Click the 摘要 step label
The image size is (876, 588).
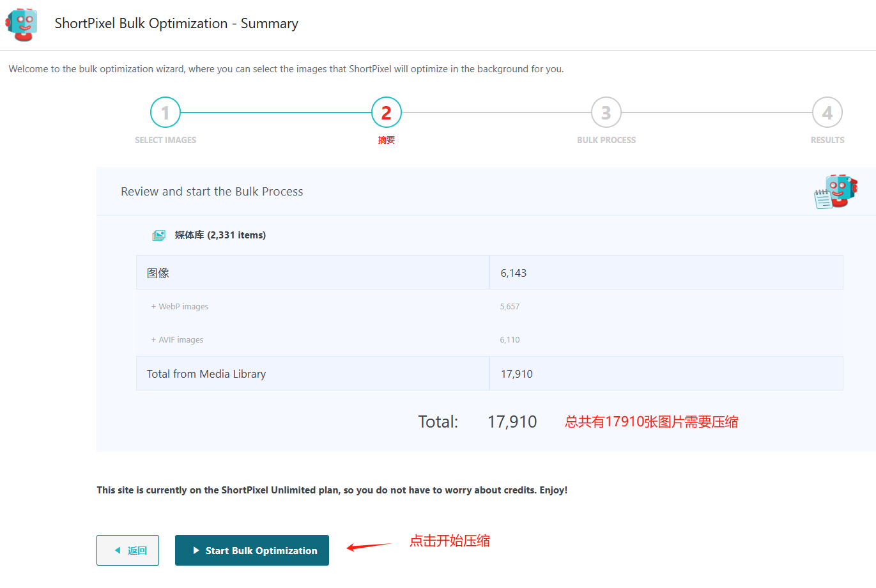tap(387, 140)
